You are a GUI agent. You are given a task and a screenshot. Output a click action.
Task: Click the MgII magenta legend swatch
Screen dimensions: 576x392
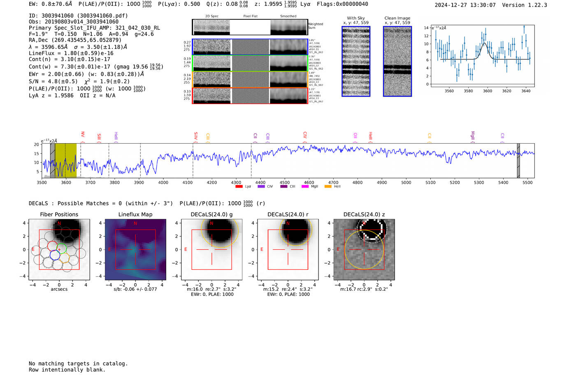point(305,187)
